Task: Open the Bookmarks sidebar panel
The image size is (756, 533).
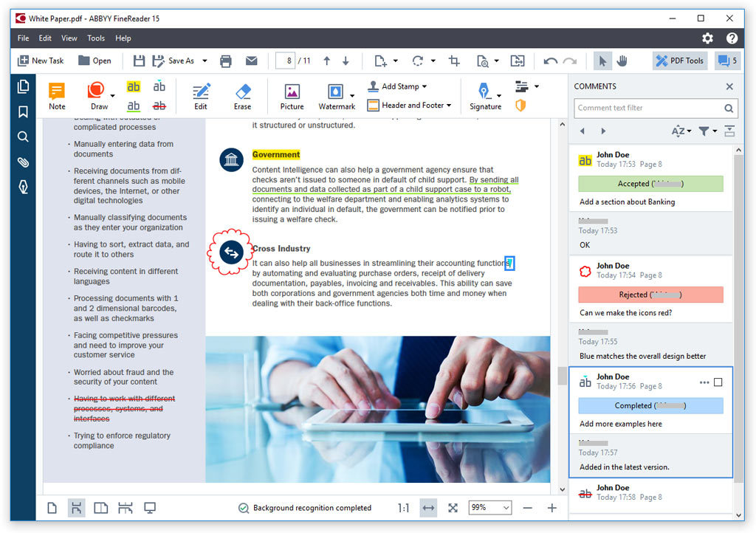Action: tap(23, 111)
